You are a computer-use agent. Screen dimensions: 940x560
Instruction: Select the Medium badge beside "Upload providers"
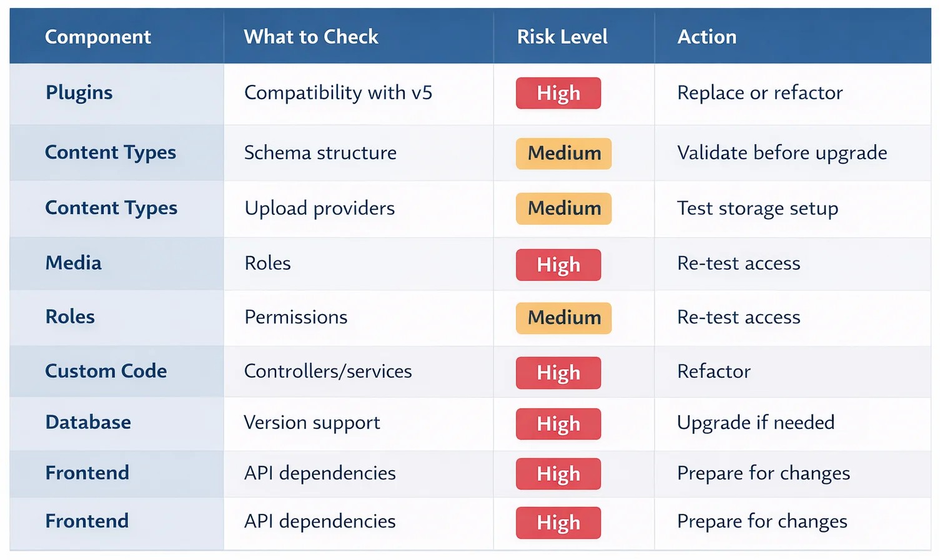(564, 209)
